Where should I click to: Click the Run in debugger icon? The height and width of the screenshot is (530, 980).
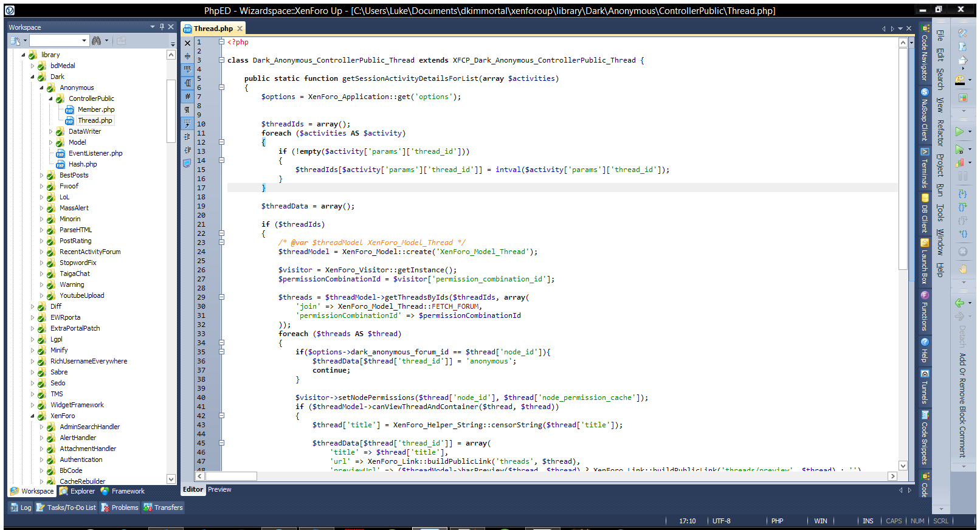(x=959, y=149)
